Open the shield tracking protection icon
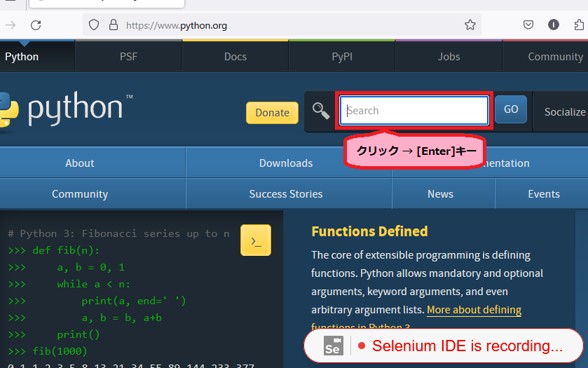Viewport: 588px width, 368px height. [94, 25]
